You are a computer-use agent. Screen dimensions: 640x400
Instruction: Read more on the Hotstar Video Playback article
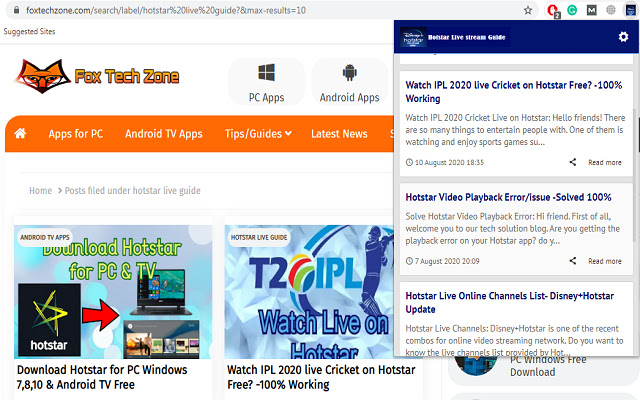click(604, 261)
